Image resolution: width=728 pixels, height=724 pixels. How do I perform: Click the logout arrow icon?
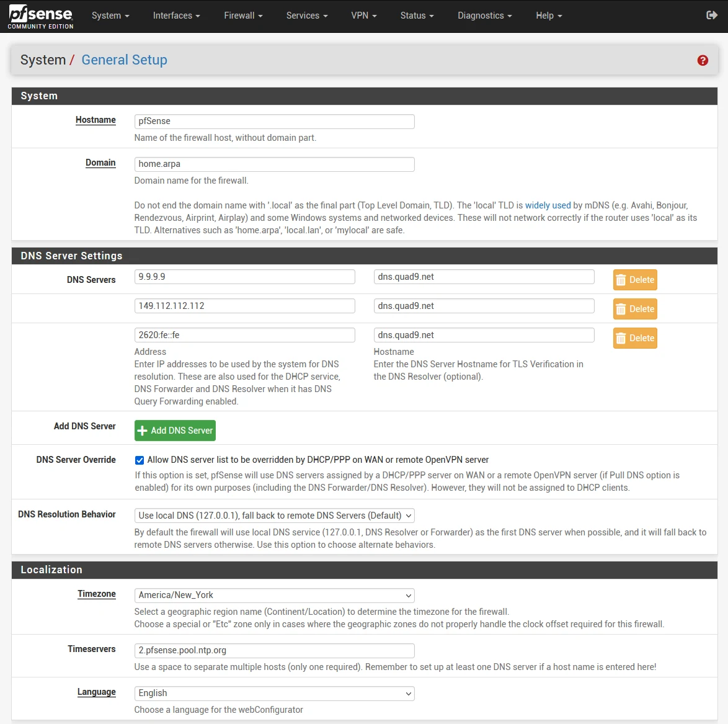pyautogui.click(x=712, y=16)
